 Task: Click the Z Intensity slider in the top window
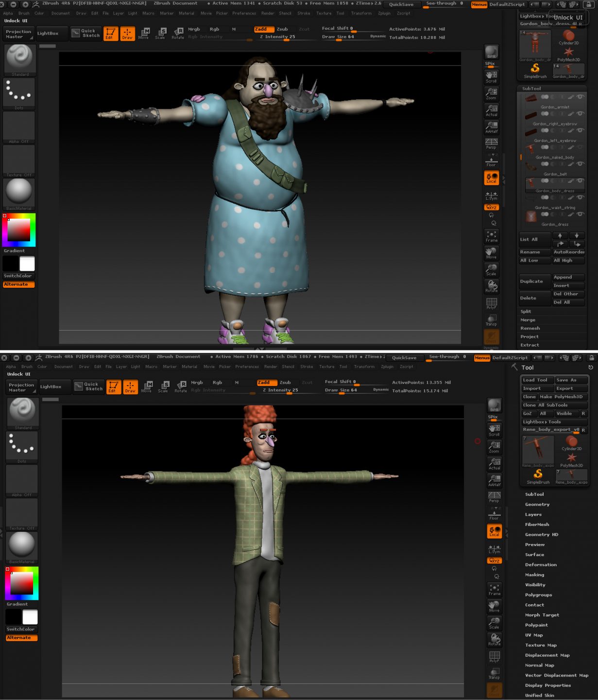277,37
